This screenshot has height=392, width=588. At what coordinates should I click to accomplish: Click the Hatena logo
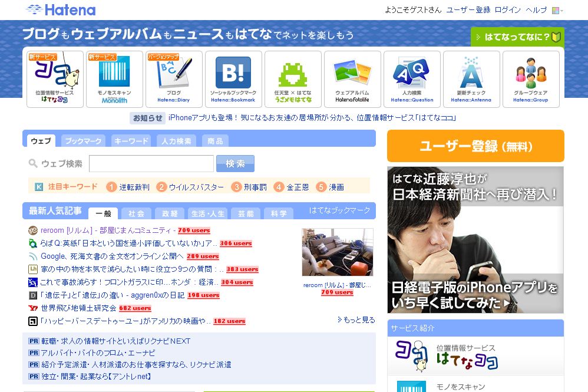coord(60,10)
